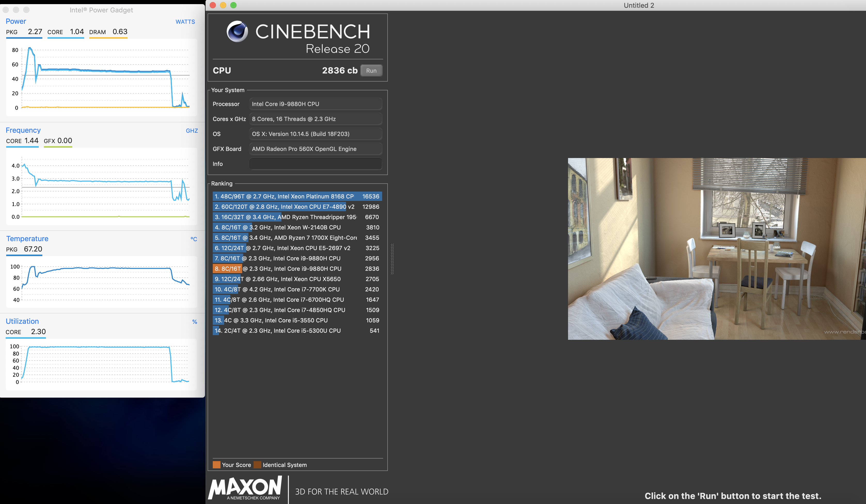Click the rendered room preview image
Viewport: 866px width, 504px height.
[x=716, y=249]
